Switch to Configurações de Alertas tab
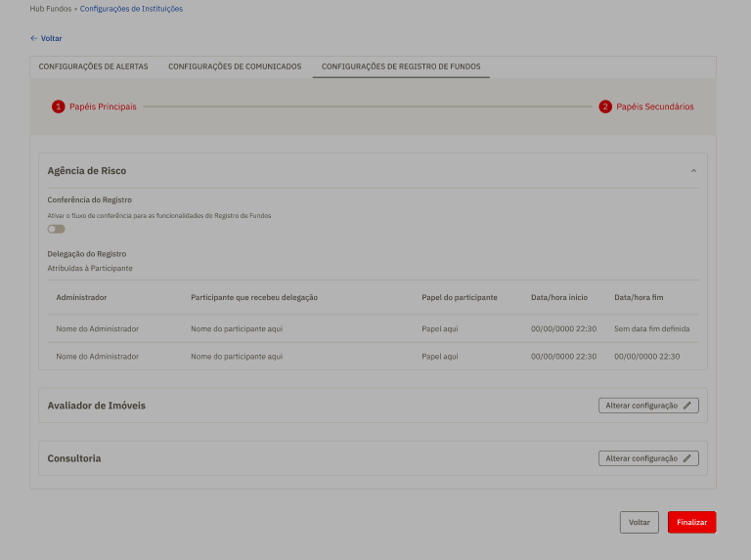The width and height of the screenshot is (751, 560). point(94,66)
